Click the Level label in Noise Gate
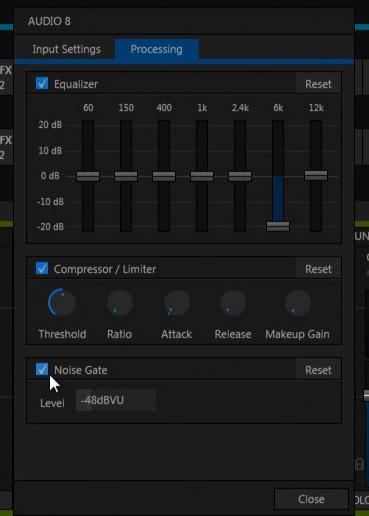Screen dimensions: 369x516 (x=52, y=403)
